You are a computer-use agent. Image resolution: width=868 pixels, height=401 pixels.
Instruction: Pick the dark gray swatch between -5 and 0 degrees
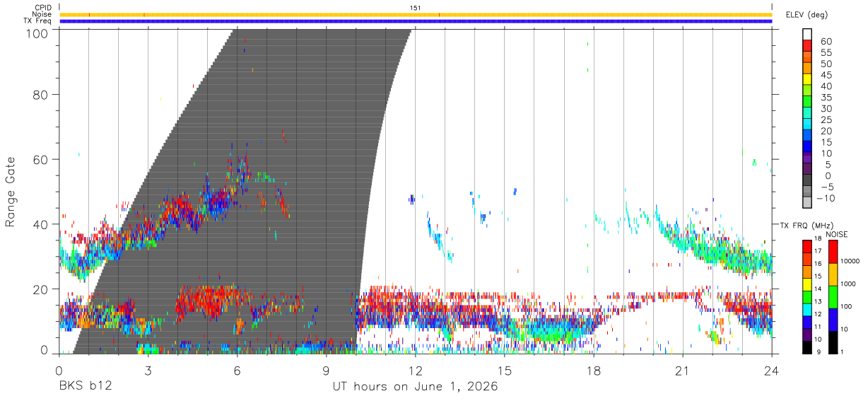pos(807,181)
